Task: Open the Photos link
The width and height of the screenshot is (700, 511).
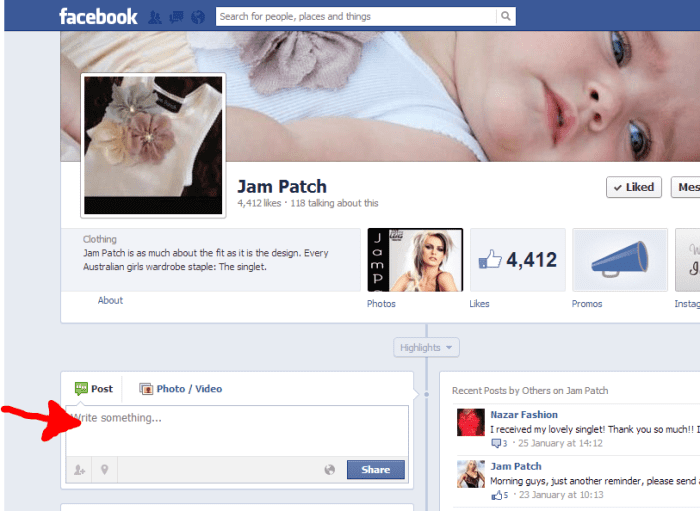Action: click(x=381, y=303)
